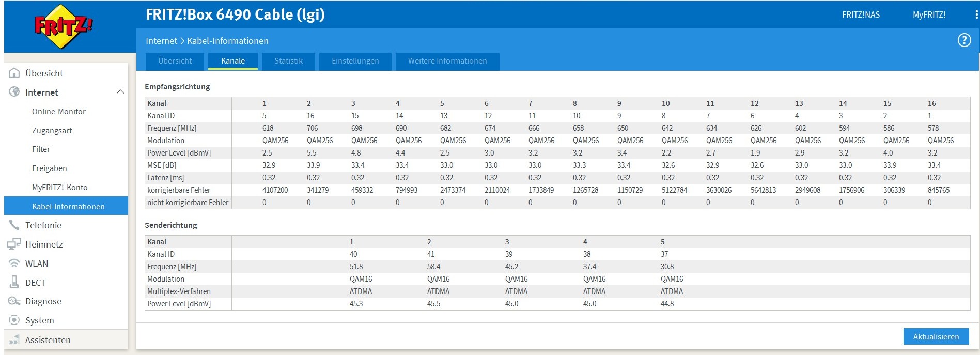This screenshot has width=980, height=355.
Task: Open the MyFRITZ! header link
Action: (x=929, y=15)
